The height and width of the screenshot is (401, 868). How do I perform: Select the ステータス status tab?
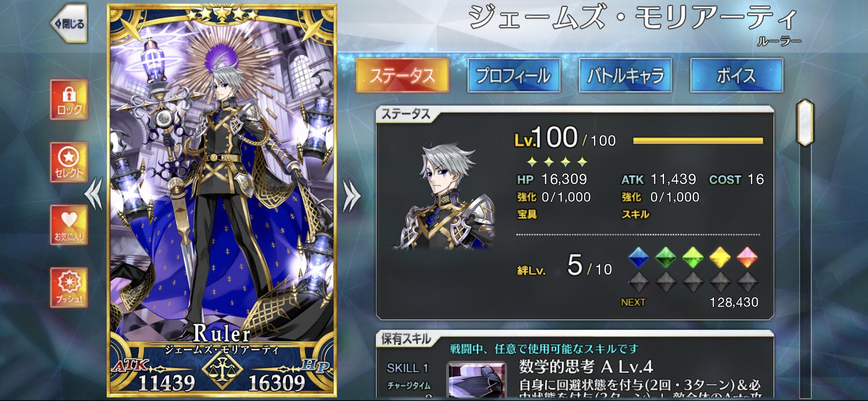click(402, 75)
